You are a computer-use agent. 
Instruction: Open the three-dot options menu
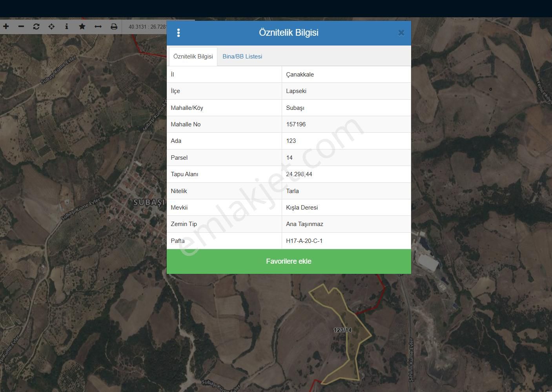pyautogui.click(x=179, y=33)
